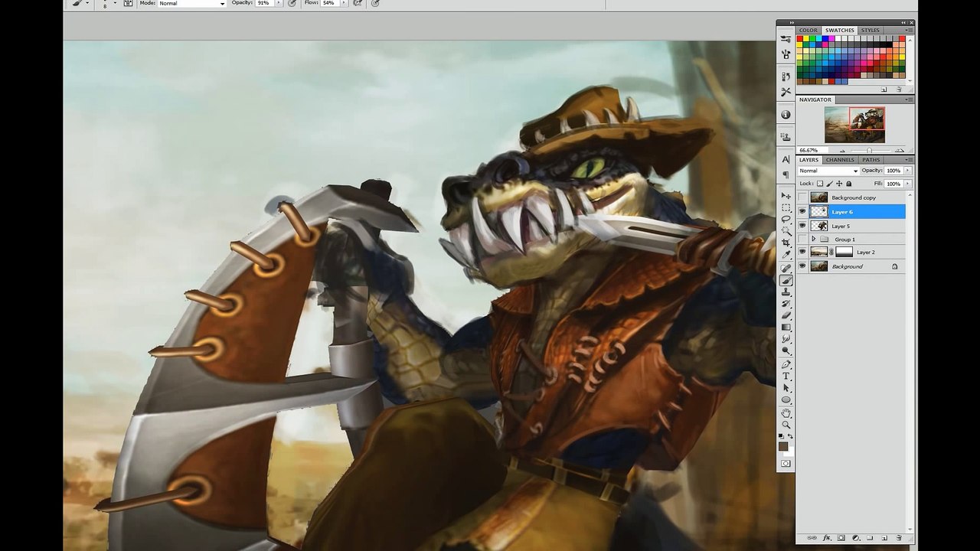The width and height of the screenshot is (980, 551).
Task: Toggle the Brush panel in options bar
Action: pyautogui.click(x=128, y=3)
